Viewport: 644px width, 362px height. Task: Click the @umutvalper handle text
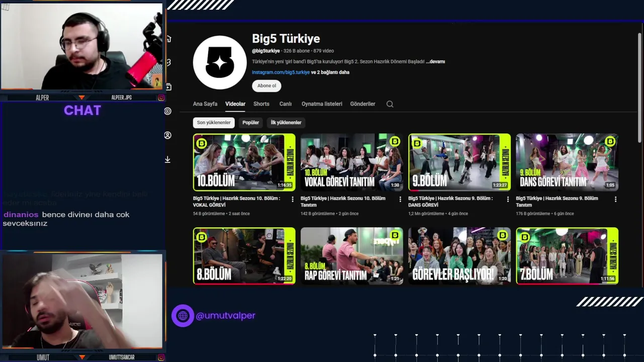[x=225, y=316]
